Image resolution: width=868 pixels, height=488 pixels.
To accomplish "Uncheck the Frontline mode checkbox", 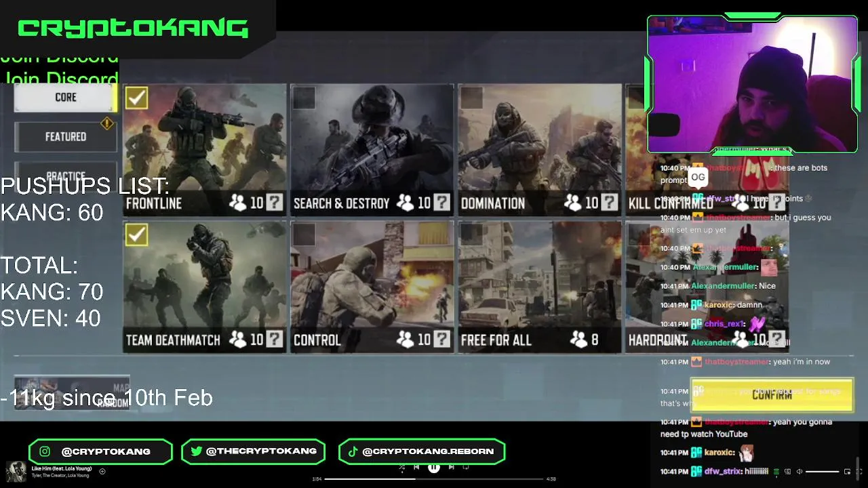I will click(x=136, y=98).
